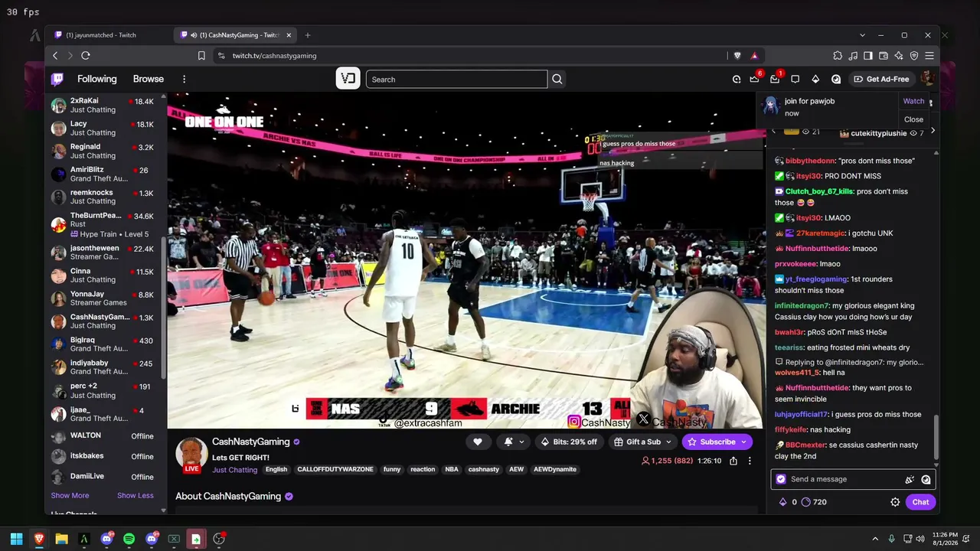Open the Brave Leo AI sparkle icon

(x=899, y=56)
